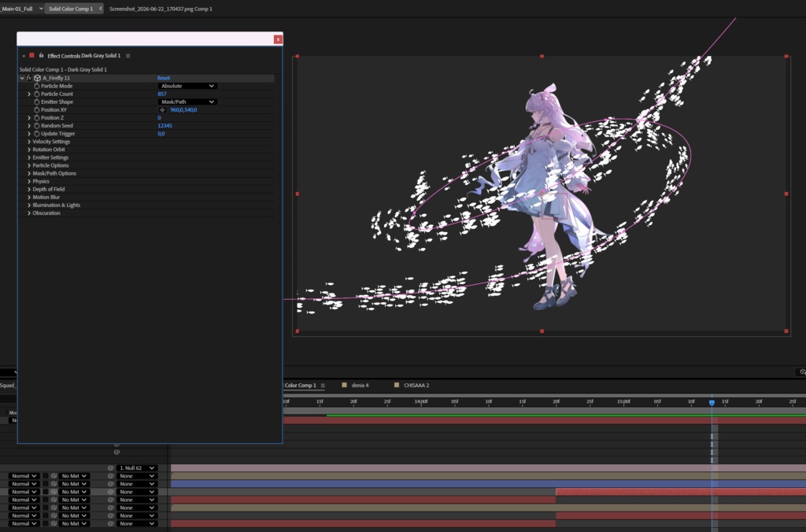Toggle the Position XY stopwatch
Image resolution: width=806 pixels, height=532 pixels.
(36, 110)
